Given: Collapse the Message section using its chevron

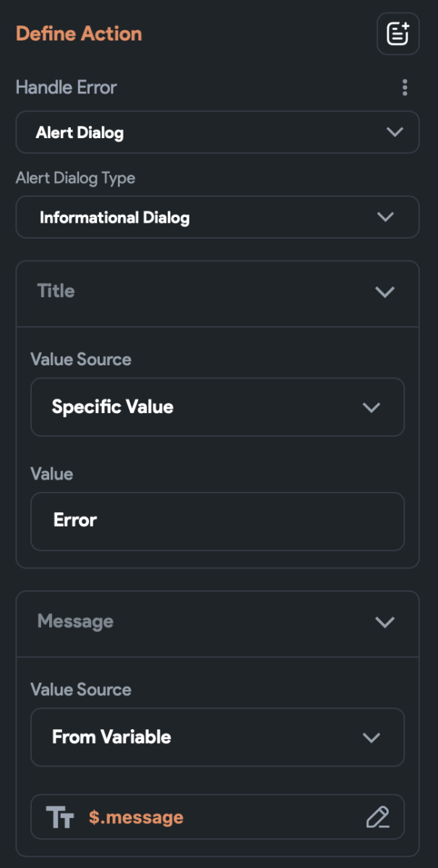Looking at the screenshot, I should [x=385, y=622].
